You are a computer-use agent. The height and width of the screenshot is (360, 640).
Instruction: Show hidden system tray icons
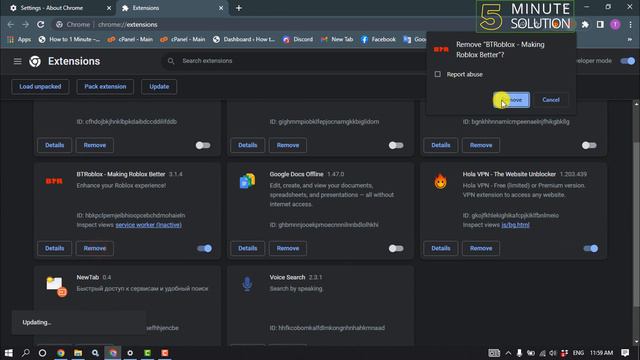point(508,353)
